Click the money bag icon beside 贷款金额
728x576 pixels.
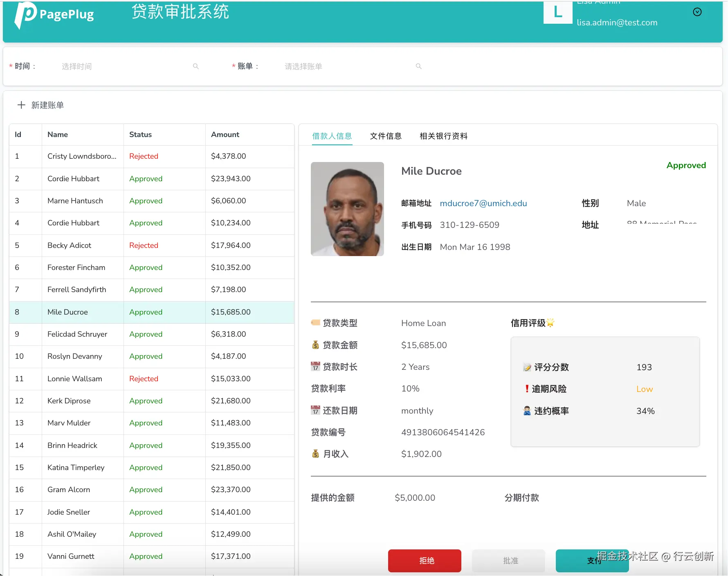coord(315,345)
